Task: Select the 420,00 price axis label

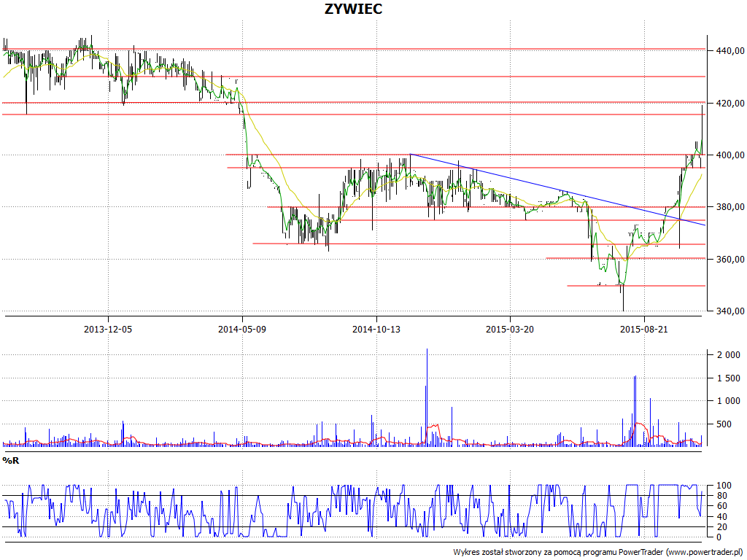Action: 729,104
